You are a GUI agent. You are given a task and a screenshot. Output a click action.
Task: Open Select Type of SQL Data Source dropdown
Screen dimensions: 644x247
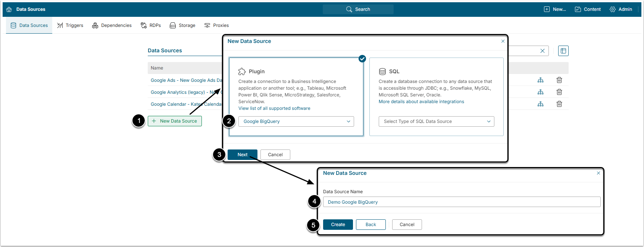click(436, 121)
